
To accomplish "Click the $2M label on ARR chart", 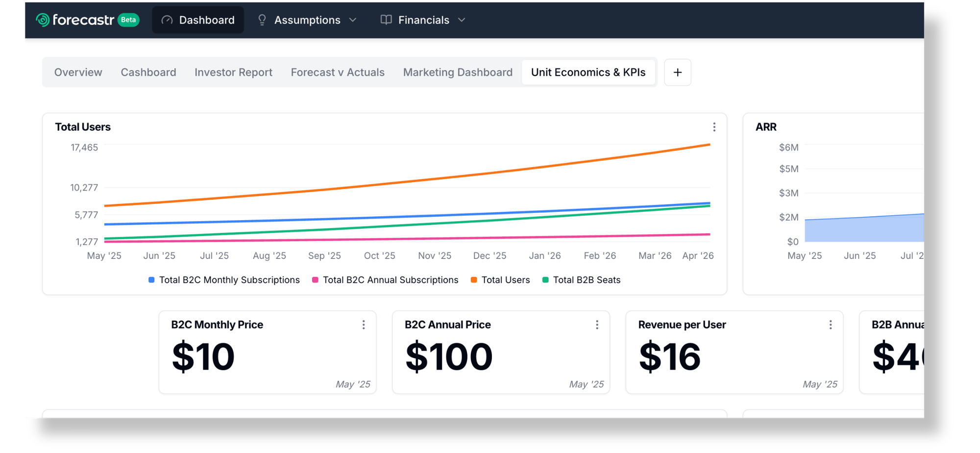I will [789, 217].
